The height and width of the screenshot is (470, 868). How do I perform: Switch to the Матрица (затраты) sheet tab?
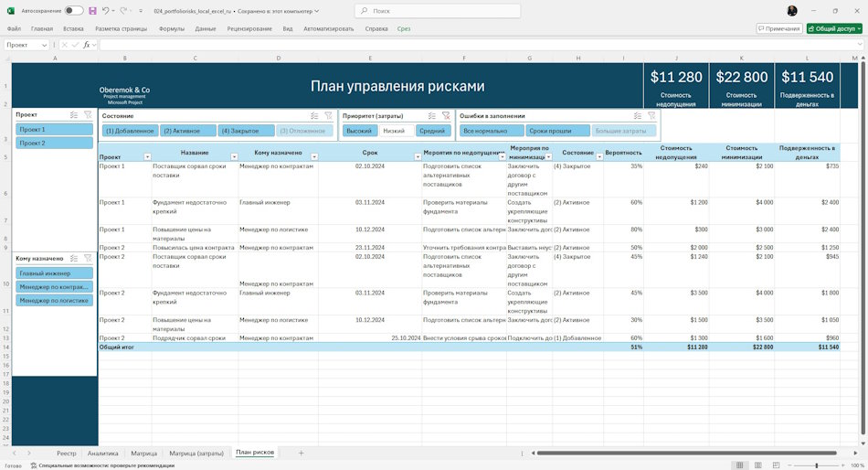coord(196,454)
